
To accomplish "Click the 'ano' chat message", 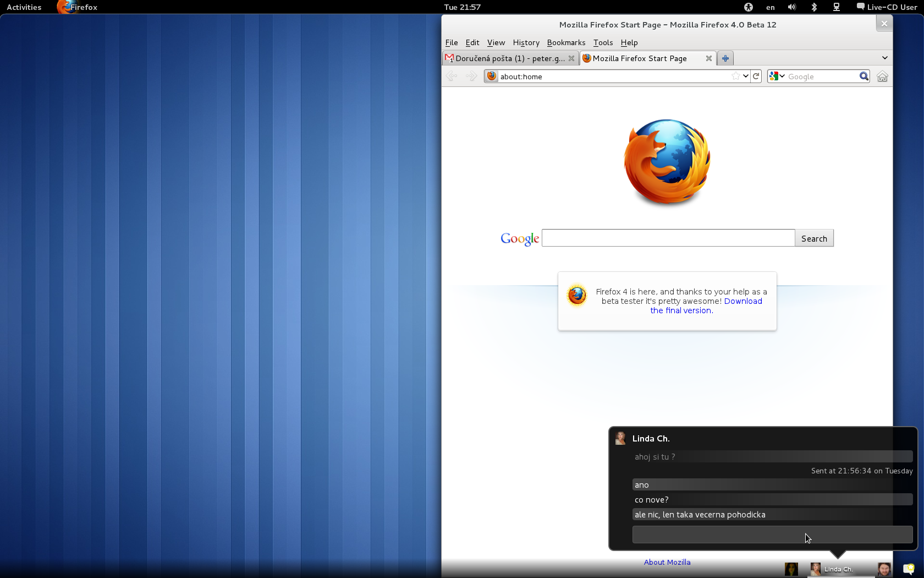I will [x=772, y=485].
